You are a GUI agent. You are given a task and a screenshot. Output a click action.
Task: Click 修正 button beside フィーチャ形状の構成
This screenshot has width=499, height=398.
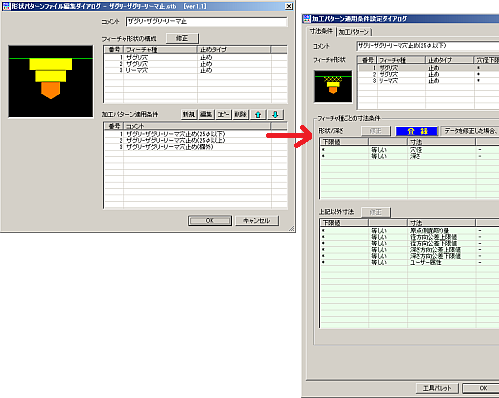182,38
